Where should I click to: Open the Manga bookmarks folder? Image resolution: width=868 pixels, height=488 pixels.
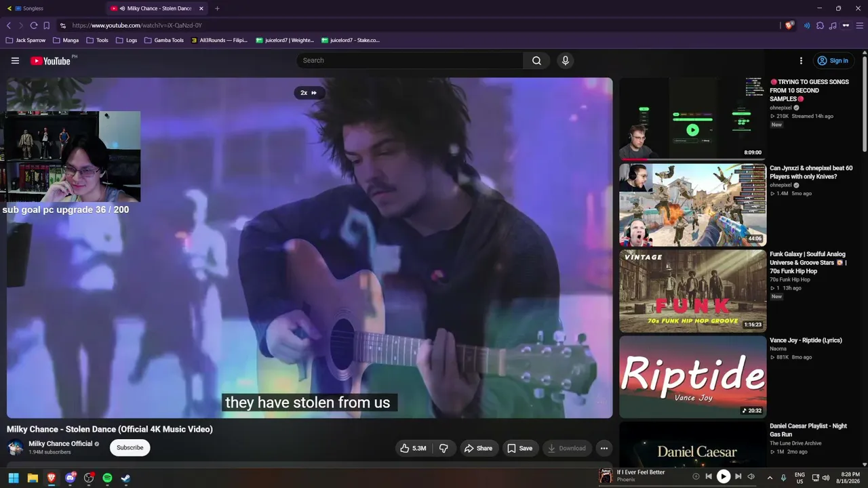click(66, 40)
